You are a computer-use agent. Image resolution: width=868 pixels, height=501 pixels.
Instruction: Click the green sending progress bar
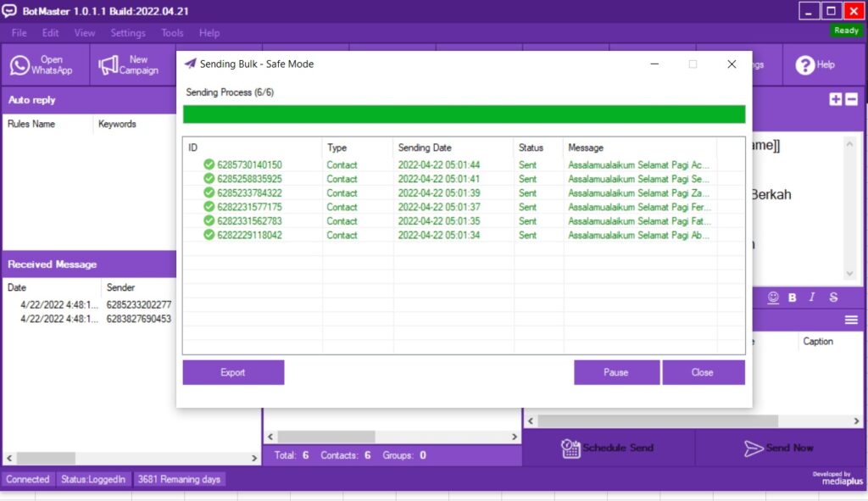point(464,114)
